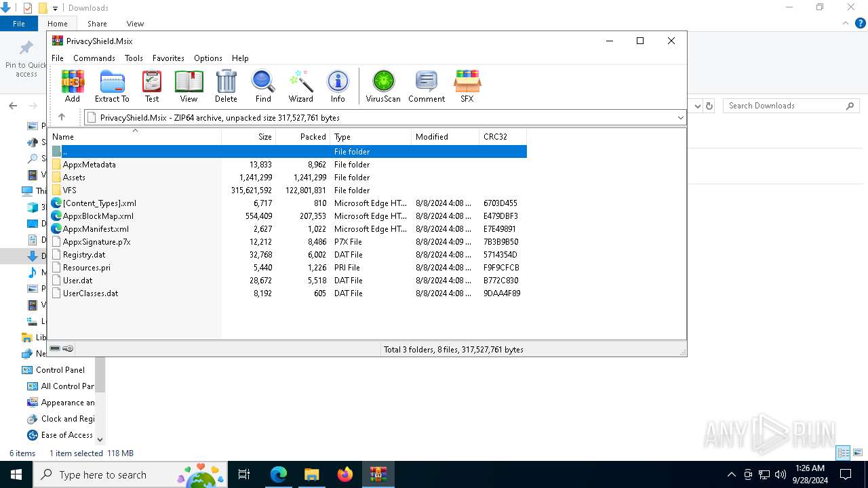The height and width of the screenshot is (488, 868).
Task: Select the [Content_Types].xml file
Action: pyautogui.click(x=288, y=203)
